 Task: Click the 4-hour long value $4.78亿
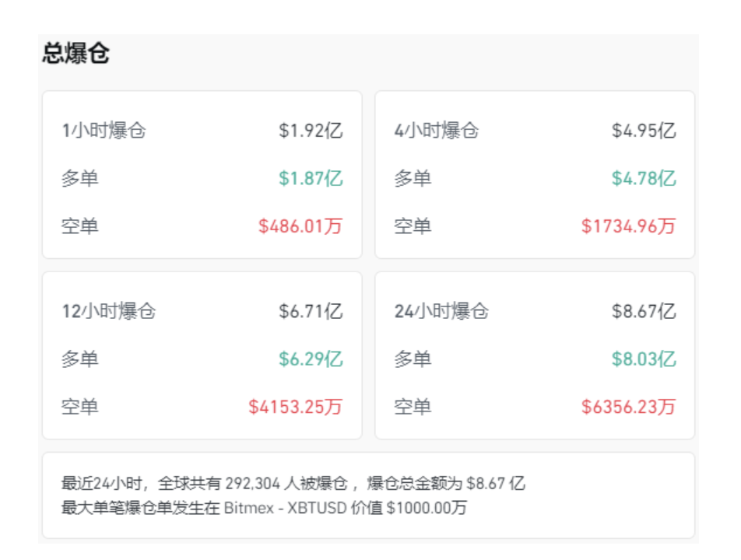click(x=643, y=178)
